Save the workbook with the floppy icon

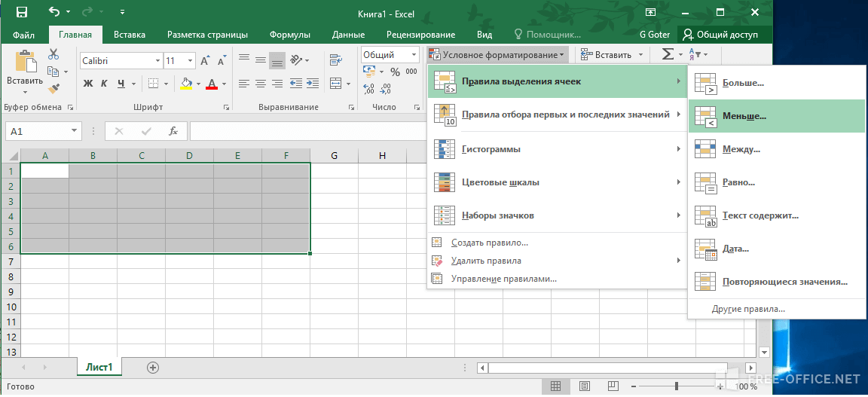tap(22, 11)
